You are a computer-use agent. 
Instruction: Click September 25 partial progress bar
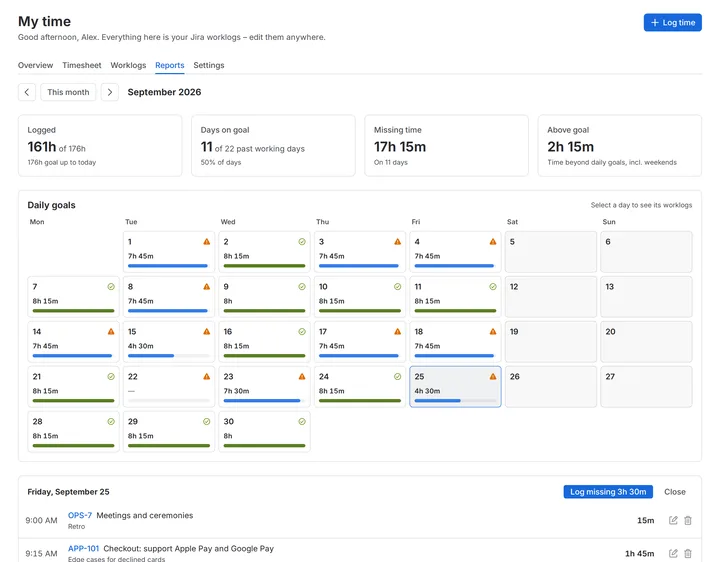coord(437,401)
